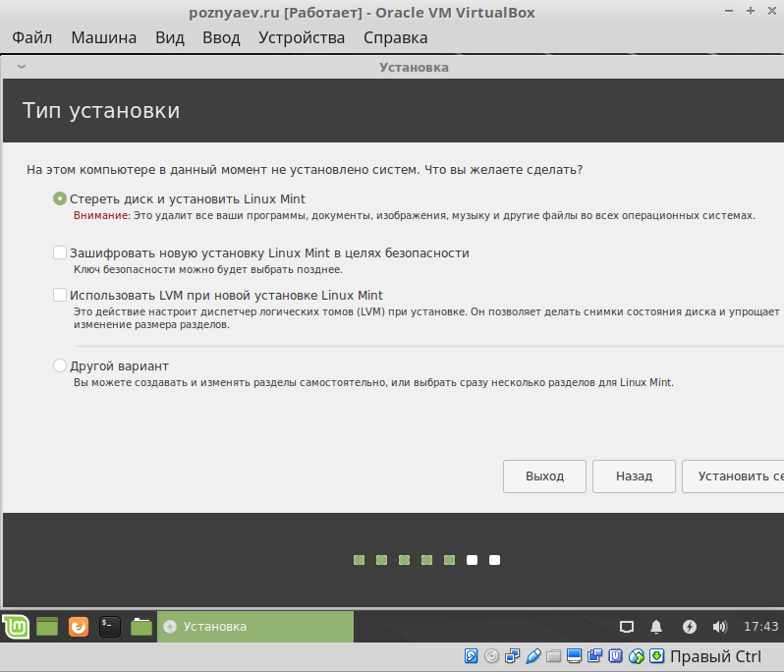Open the Ввод menu
This screenshot has width=784, height=672.
221,37
